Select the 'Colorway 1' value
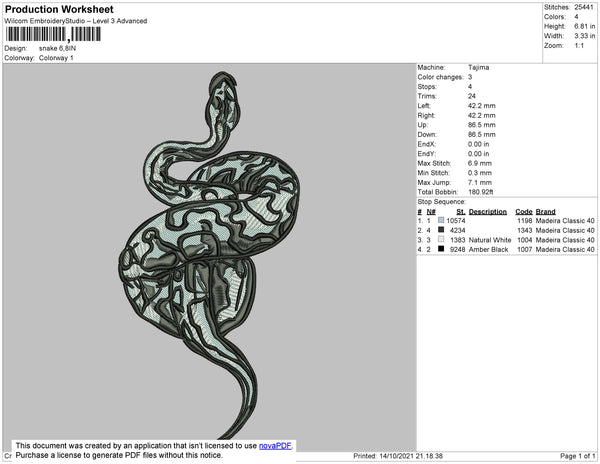600x464 pixels. [56, 58]
